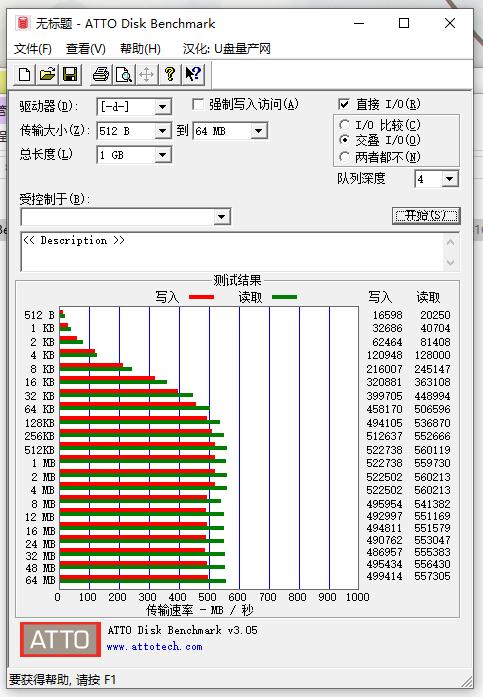Viewport: 483px width, 697px height.
Task: Click the red ATTO logo
Action: 60,640
